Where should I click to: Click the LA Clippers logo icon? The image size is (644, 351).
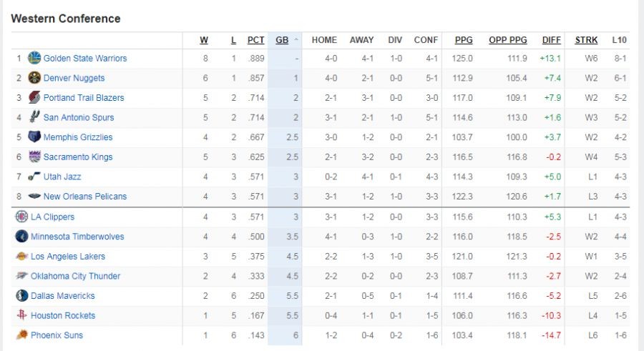coord(21,217)
